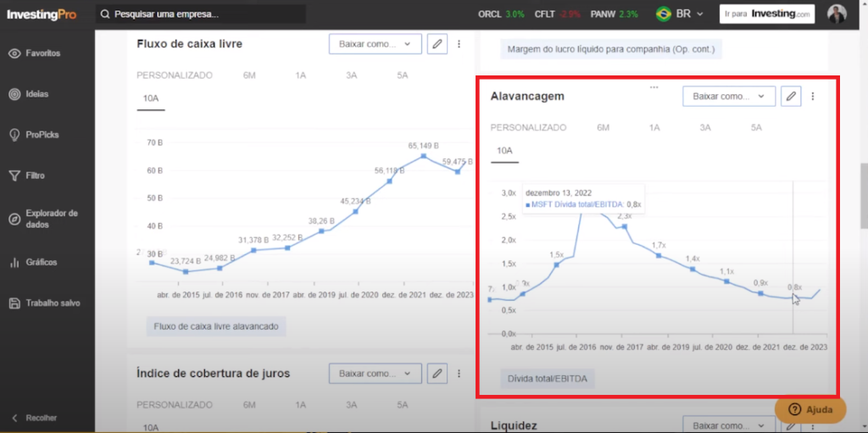Click the Favoritos eye icon in sidebar

14,53
